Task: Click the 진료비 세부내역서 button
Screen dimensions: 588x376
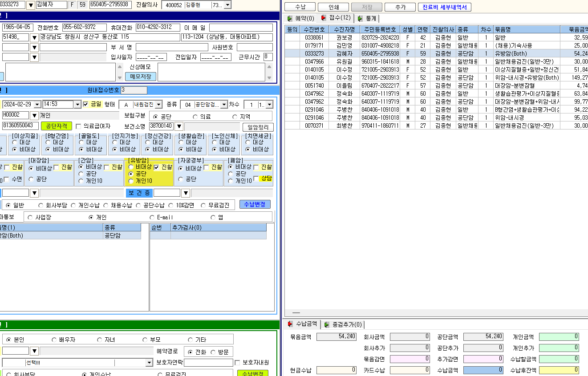Action: tap(444, 7)
